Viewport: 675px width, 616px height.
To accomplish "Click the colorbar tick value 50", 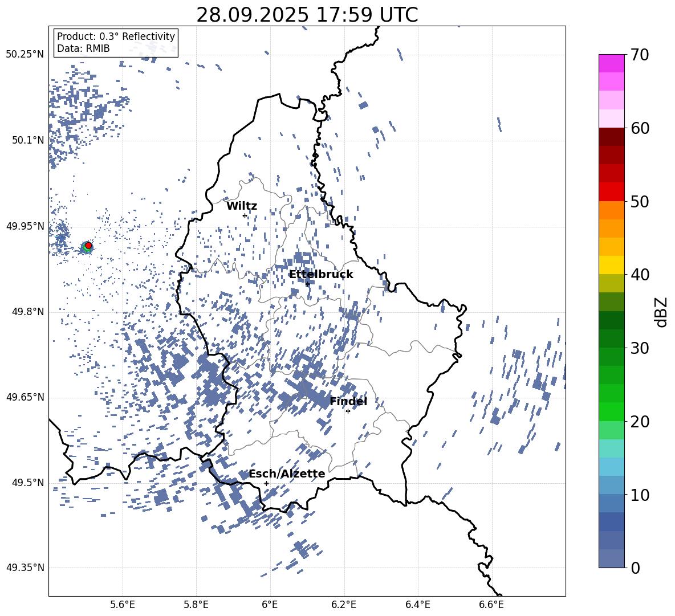I will pos(640,201).
